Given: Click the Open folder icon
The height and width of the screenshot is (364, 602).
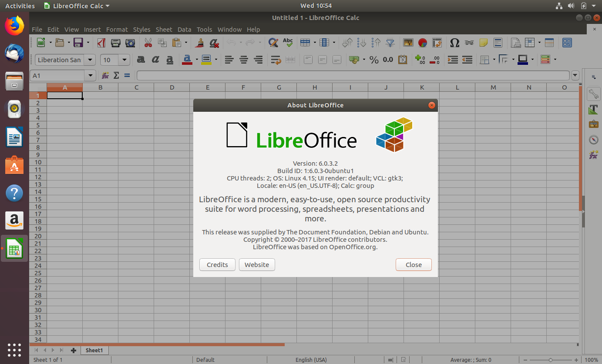Looking at the screenshot, I should 60,43.
